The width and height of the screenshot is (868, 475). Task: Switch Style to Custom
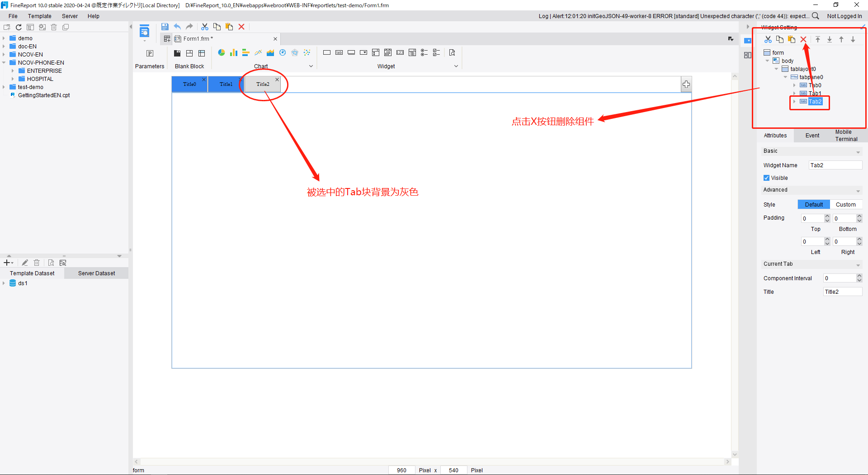(846, 204)
